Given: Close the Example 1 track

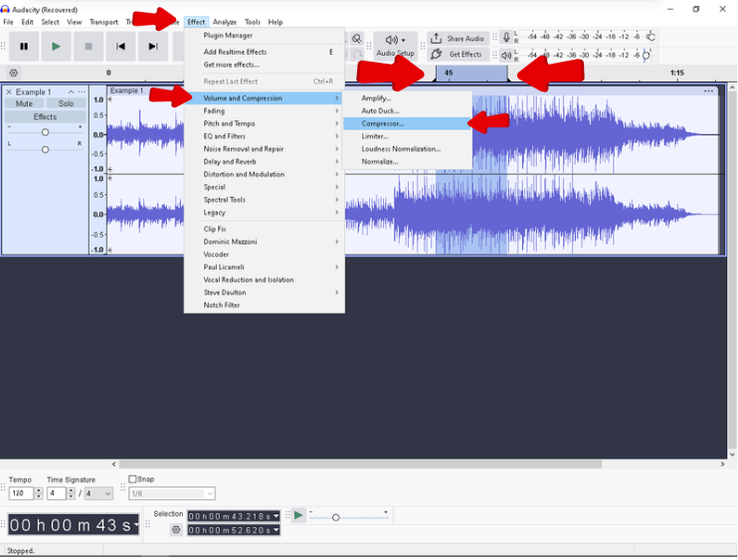Looking at the screenshot, I should point(9,92).
